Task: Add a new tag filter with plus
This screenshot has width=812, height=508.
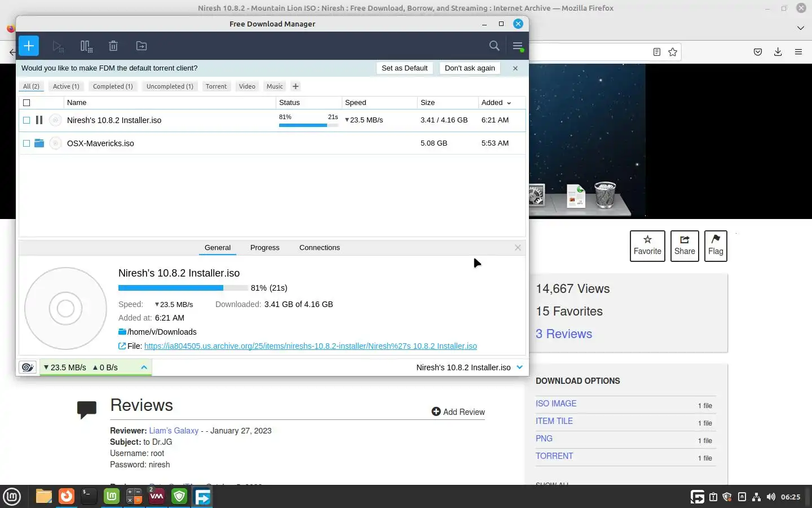Action: coord(295,86)
